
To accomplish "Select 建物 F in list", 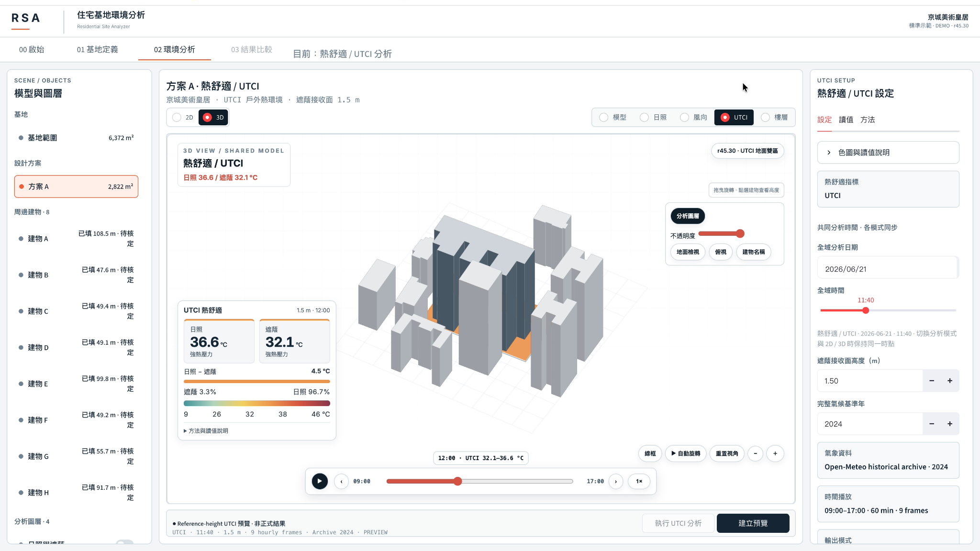I will click(76, 420).
